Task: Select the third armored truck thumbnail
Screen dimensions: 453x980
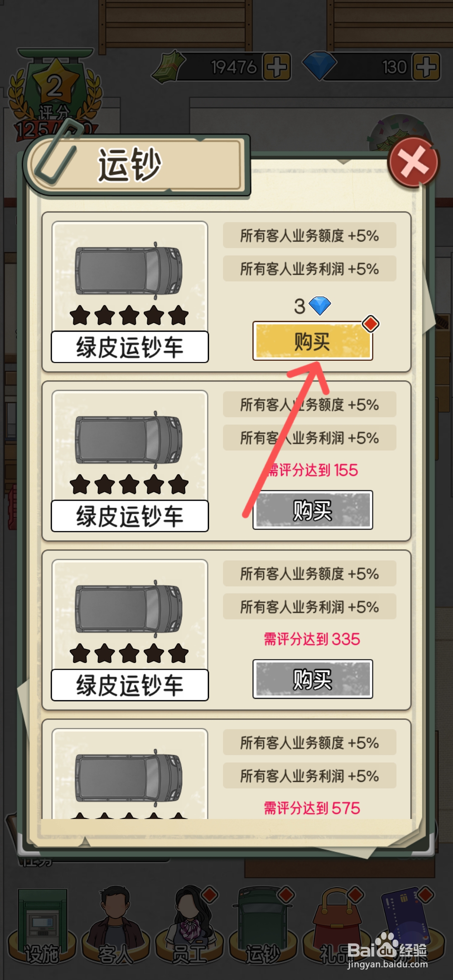Action: click(130, 630)
